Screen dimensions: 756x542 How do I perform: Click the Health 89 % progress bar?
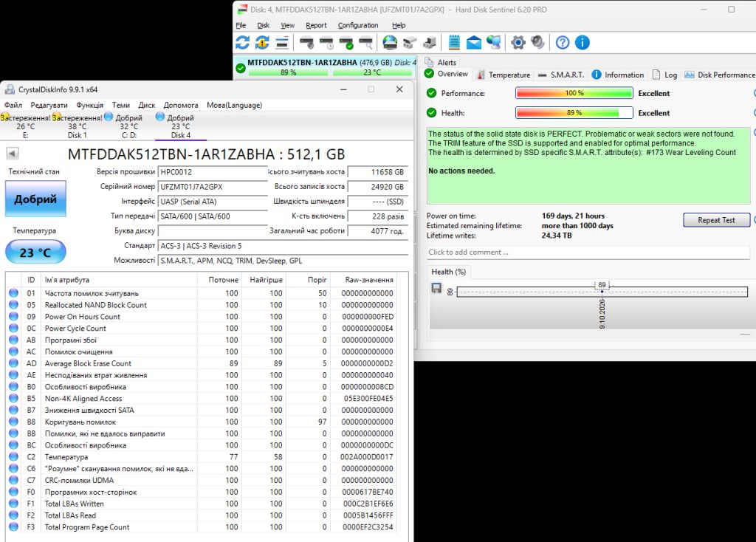(x=574, y=113)
